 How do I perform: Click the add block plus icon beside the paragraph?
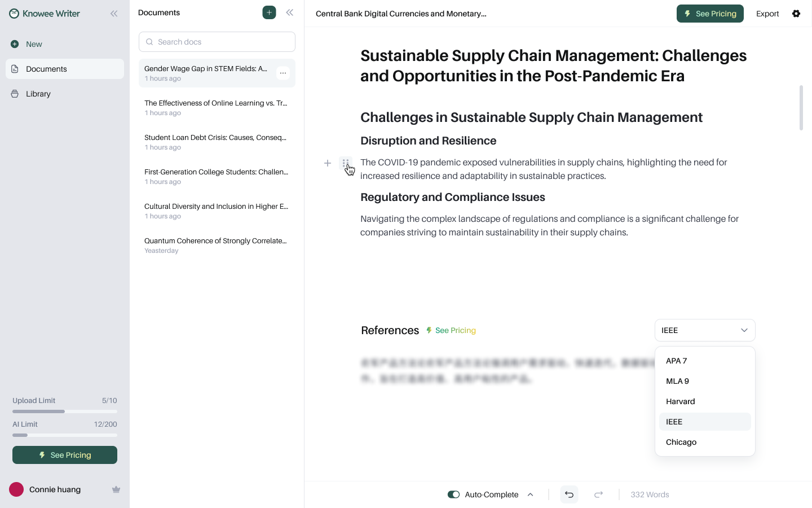tap(328, 163)
